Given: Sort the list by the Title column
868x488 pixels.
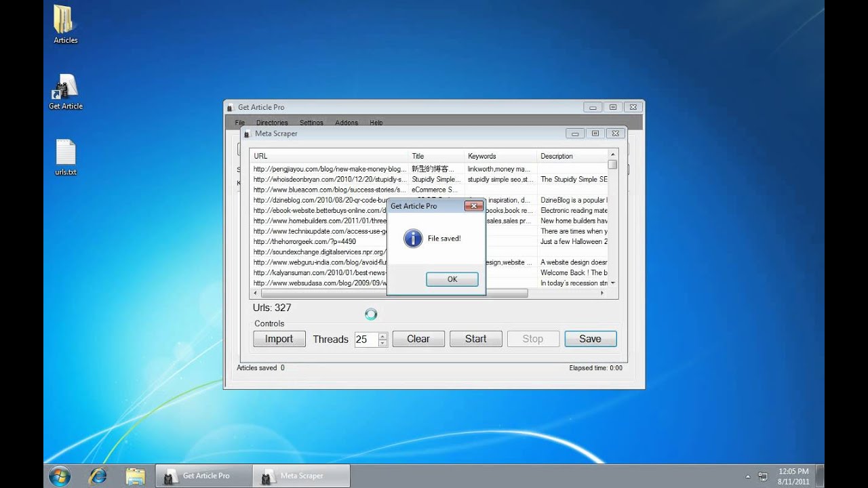Looking at the screenshot, I should click(x=436, y=156).
